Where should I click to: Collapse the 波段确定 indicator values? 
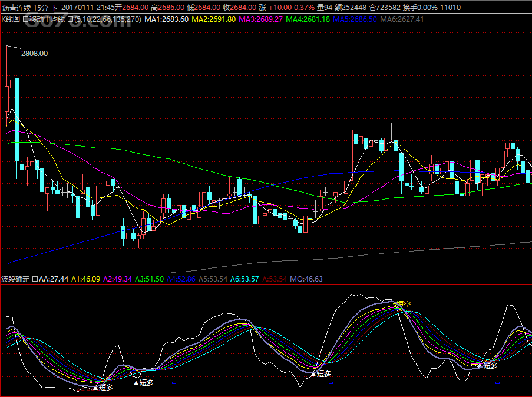click(x=34, y=279)
